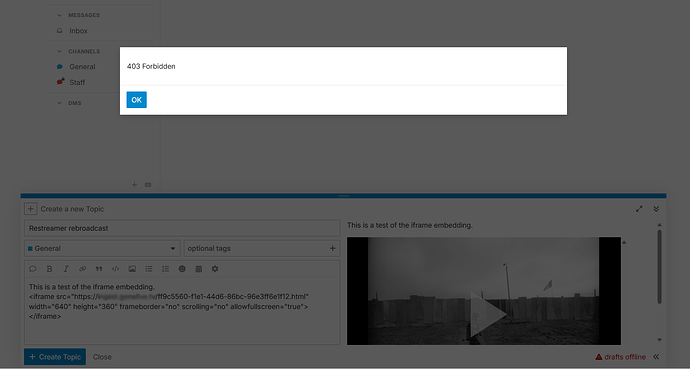This screenshot has width=690, height=369.
Task: Open the emoji picker
Action: point(182,269)
